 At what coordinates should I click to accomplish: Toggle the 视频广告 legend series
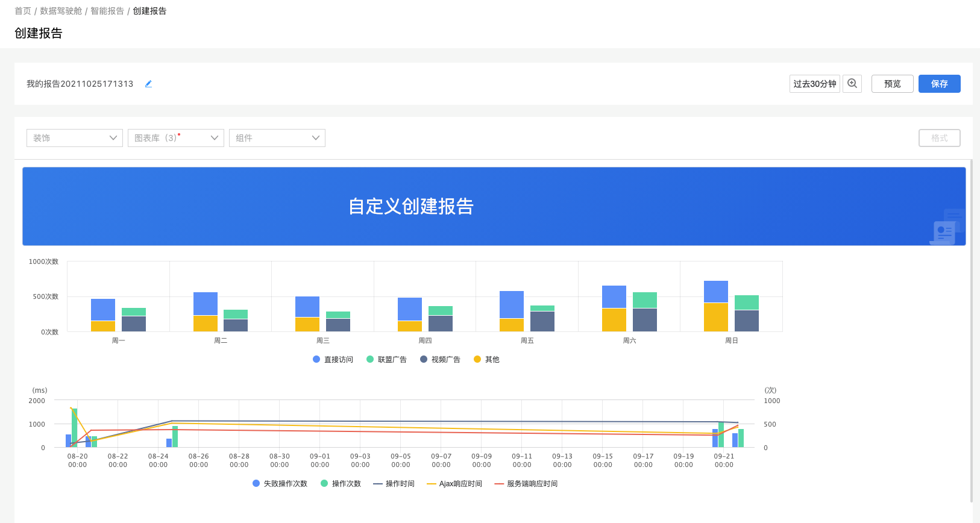[x=440, y=359]
